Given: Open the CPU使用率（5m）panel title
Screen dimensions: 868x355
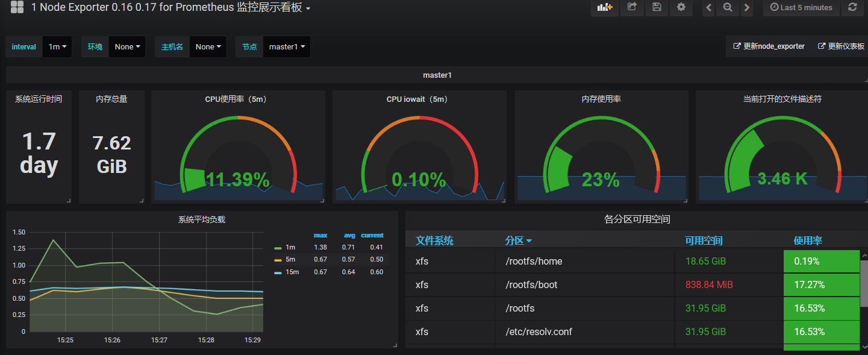Looking at the screenshot, I should click(238, 99).
